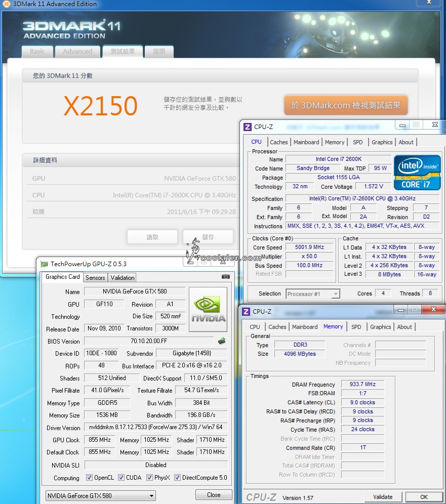Click the Z icon of the CPU-Z processor window

pos(247,127)
